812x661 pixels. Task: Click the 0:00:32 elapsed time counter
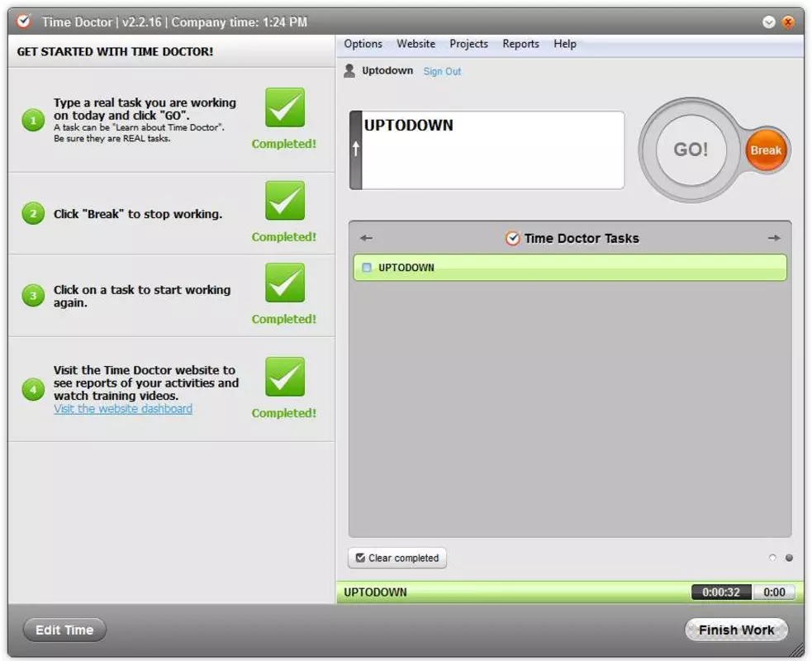(x=721, y=592)
